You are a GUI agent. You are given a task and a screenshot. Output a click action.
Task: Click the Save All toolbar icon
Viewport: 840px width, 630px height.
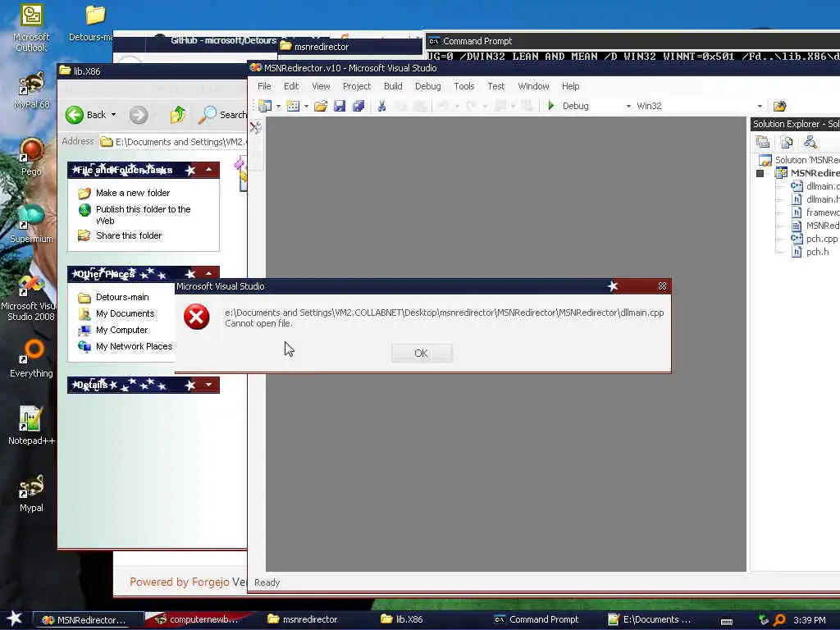[358, 106]
